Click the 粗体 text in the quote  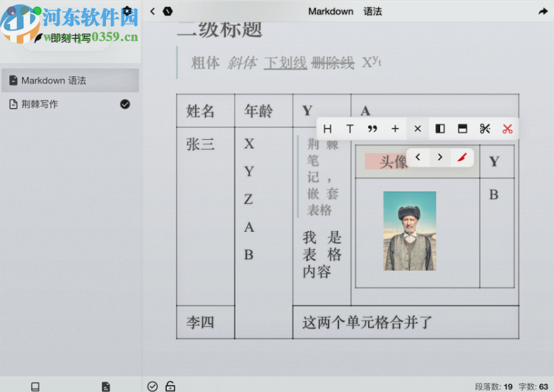pyautogui.click(x=205, y=63)
